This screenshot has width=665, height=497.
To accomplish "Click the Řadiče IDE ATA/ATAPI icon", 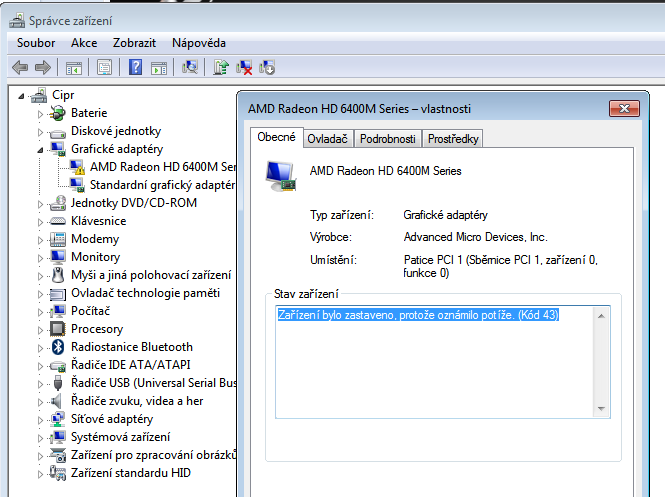I will [58, 365].
